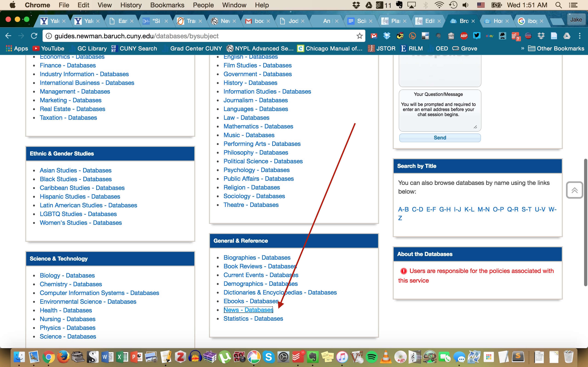This screenshot has height=367, width=588.
Task: Click the scroll-to-top double chevron button
Action: click(x=574, y=190)
